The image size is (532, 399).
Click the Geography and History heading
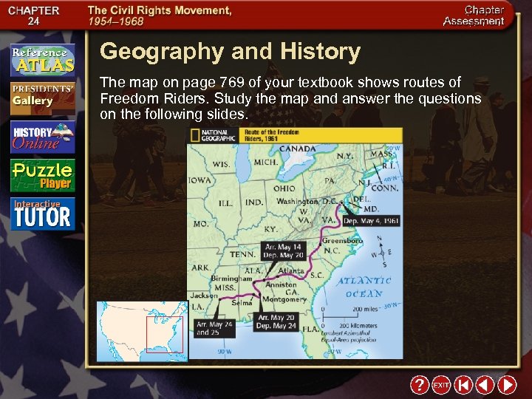click(x=230, y=52)
